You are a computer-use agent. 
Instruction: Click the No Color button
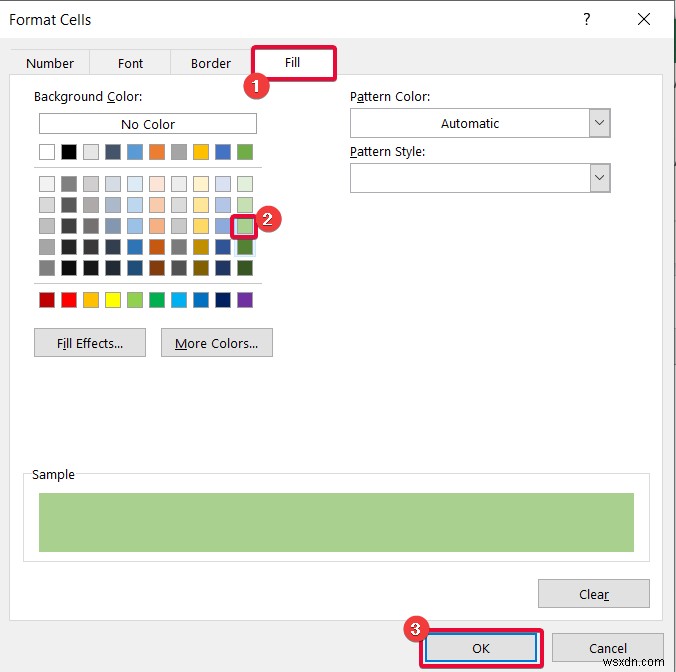[148, 124]
